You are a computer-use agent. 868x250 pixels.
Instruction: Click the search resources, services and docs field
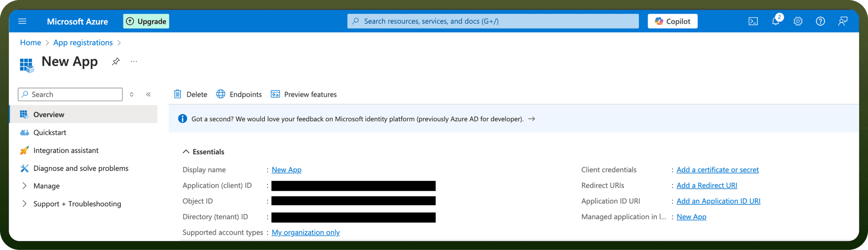pos(493,21)
